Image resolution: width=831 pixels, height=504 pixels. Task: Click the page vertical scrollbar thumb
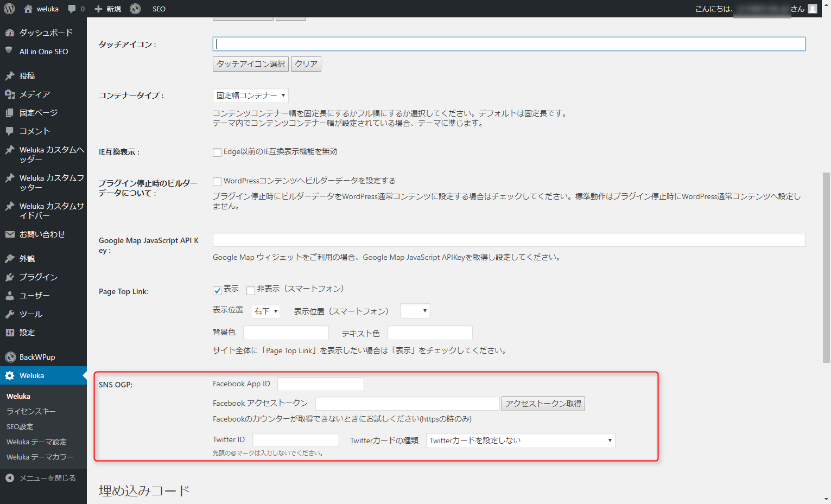tap(826, 267)
